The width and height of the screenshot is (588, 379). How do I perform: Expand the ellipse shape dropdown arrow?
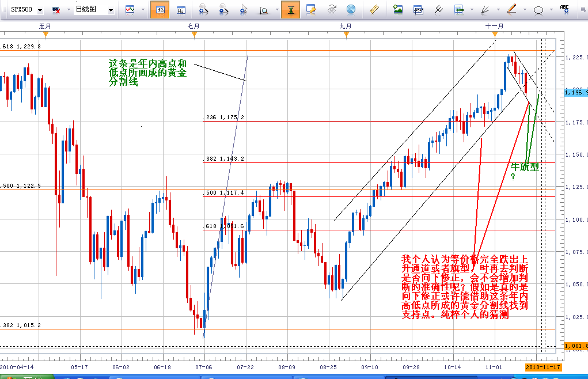click(551, 10)
